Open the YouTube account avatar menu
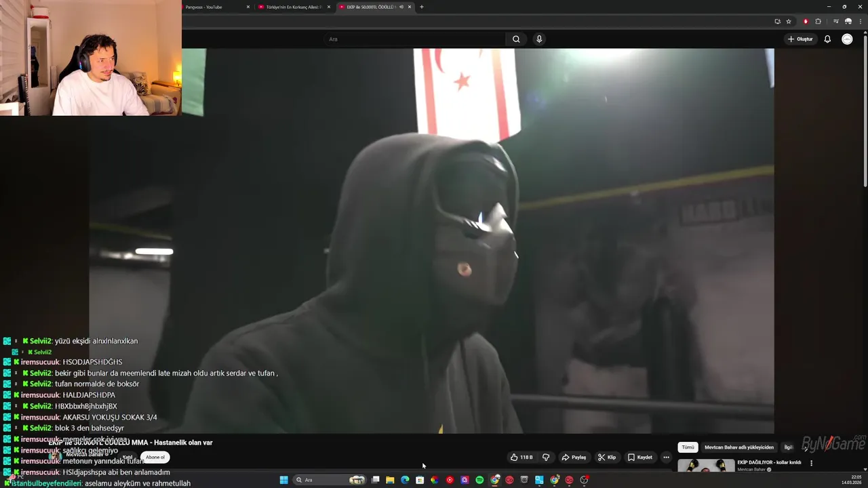868x488 pixels. 847,39
